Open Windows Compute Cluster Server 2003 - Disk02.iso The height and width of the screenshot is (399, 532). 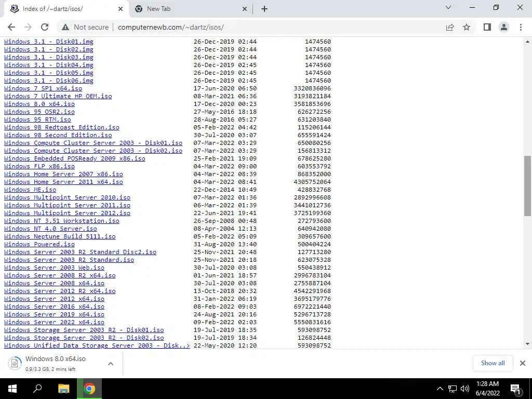(94, 151)
